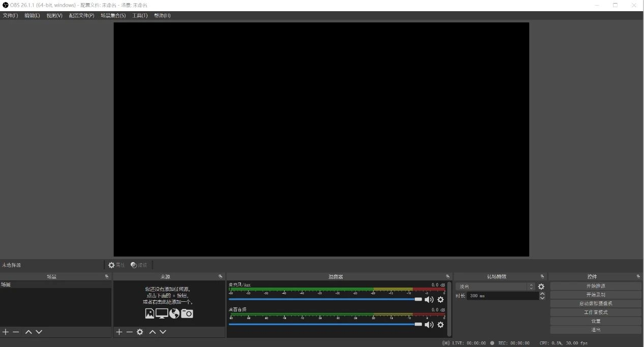Mute the 麦克风/Aux speaker
The width and height of the screenshot is (644, 347).
(x=429, y=299)
